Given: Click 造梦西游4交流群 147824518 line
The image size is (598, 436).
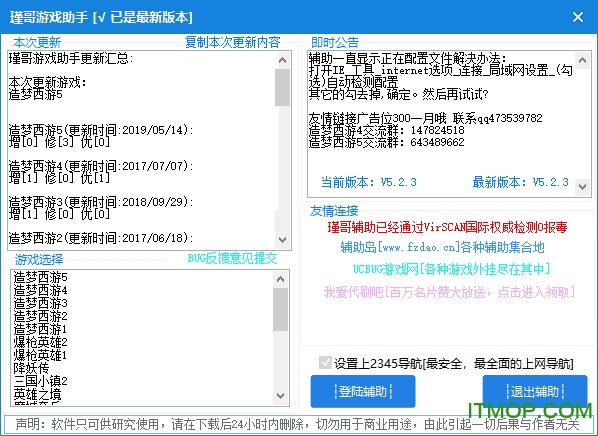Looking at the screenshot, I should (387, 130).
